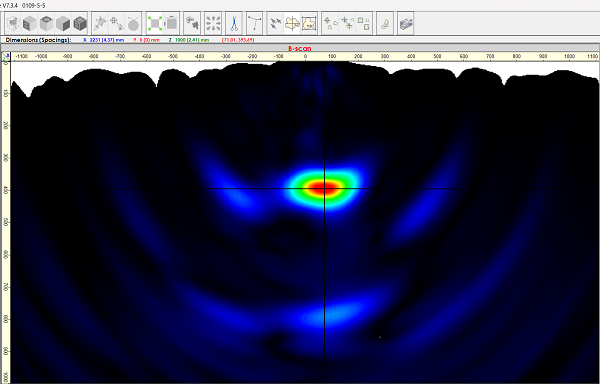Click the green-cornered fit-to-window icon

click(155, 23)
